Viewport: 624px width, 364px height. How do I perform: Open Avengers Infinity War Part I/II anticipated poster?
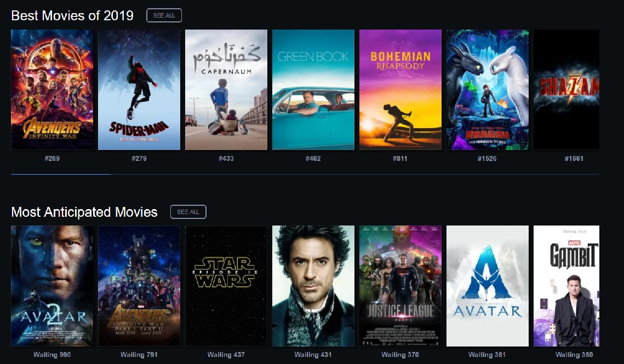coord(139,286)
